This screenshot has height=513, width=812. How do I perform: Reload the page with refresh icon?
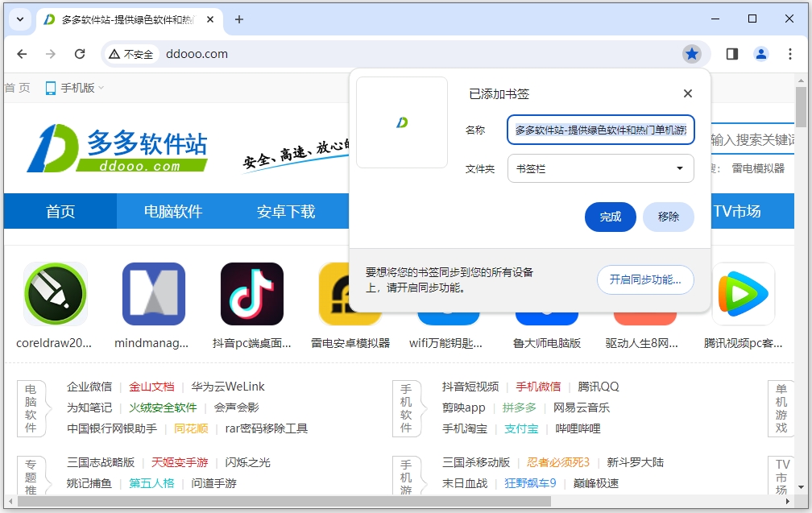pyautogui.click(x=80, y=54)
